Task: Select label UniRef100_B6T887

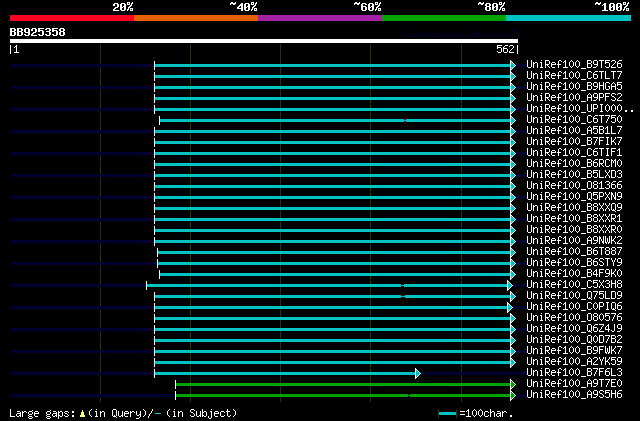Action: click(x=574, y=252)
